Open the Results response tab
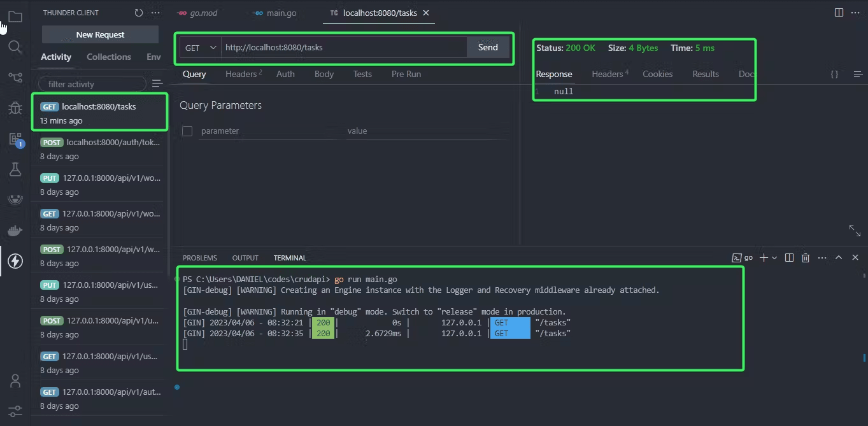This screenshot has height=426, width=868. [x=706, y=74]
